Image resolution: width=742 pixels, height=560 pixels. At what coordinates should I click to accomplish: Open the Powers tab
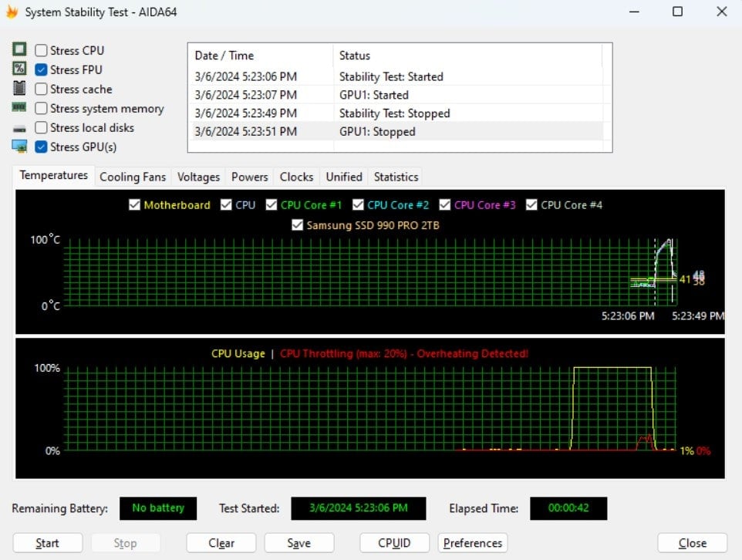[x=250, y=177]
